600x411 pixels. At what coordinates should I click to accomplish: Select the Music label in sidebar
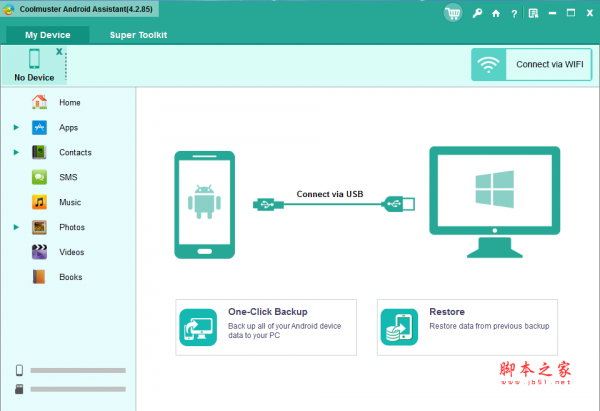click(70, 202)
